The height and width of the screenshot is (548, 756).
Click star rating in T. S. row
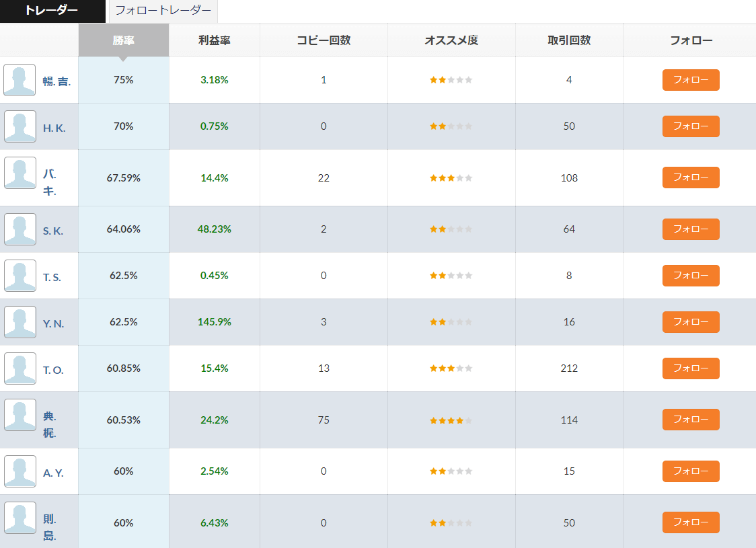point(451,276)
